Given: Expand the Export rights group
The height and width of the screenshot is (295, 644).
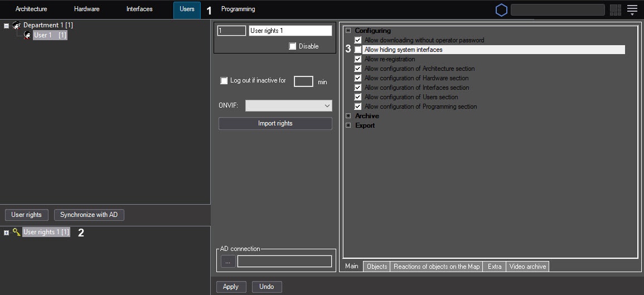Looking at the screenshot, I should point(348,125).
